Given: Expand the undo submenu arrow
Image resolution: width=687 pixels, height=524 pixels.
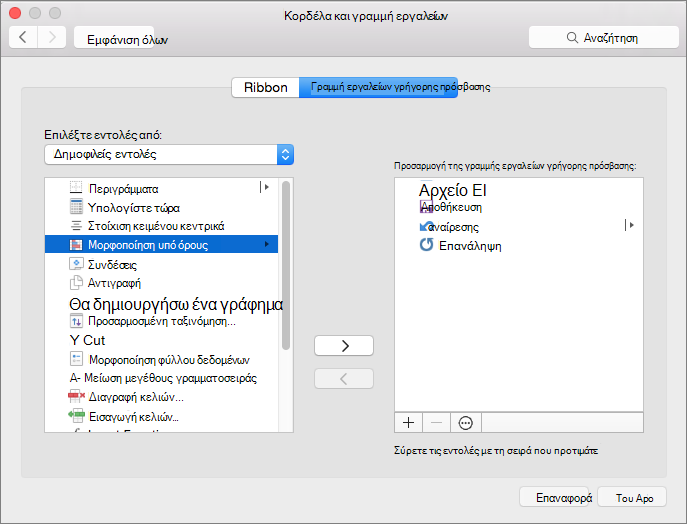Looking at the screenshot, I should tap(630, 225).
